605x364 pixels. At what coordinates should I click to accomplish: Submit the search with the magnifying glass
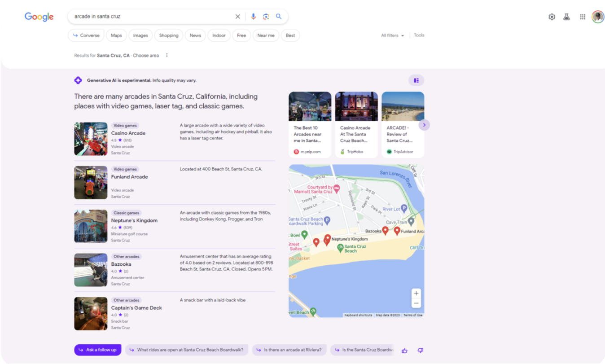pyautogui.click(x=279, y=16)
